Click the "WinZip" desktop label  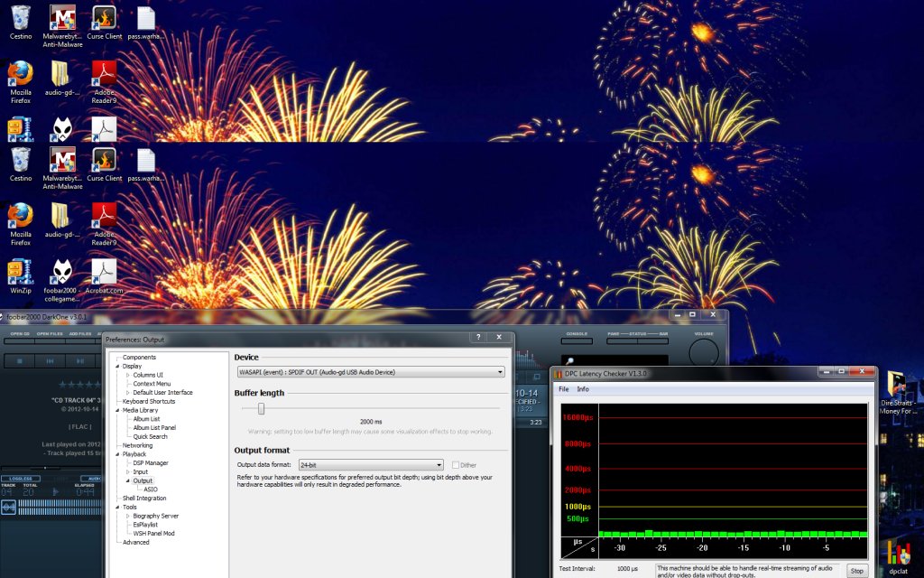coord(21,291)
